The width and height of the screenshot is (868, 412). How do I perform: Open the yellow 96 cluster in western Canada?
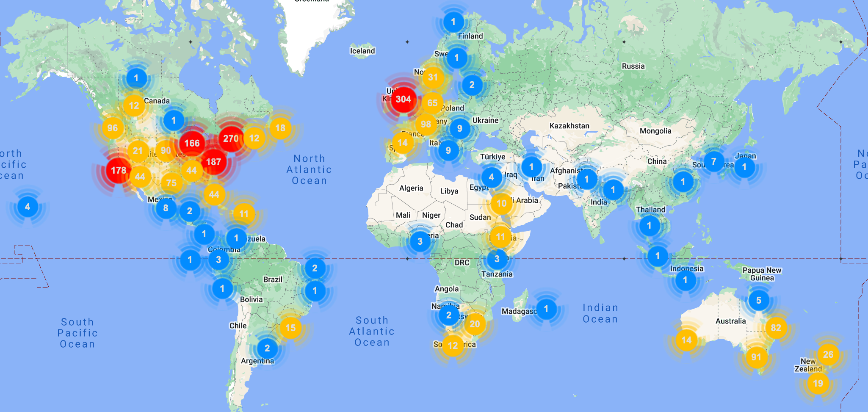coord(113,128)
